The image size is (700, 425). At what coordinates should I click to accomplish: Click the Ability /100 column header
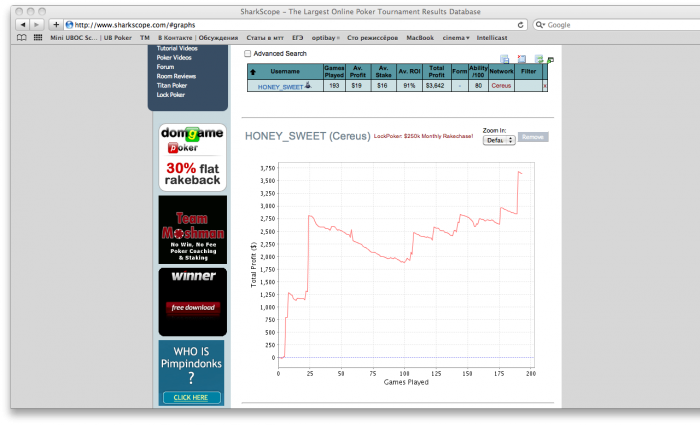(x=478, y=71)
